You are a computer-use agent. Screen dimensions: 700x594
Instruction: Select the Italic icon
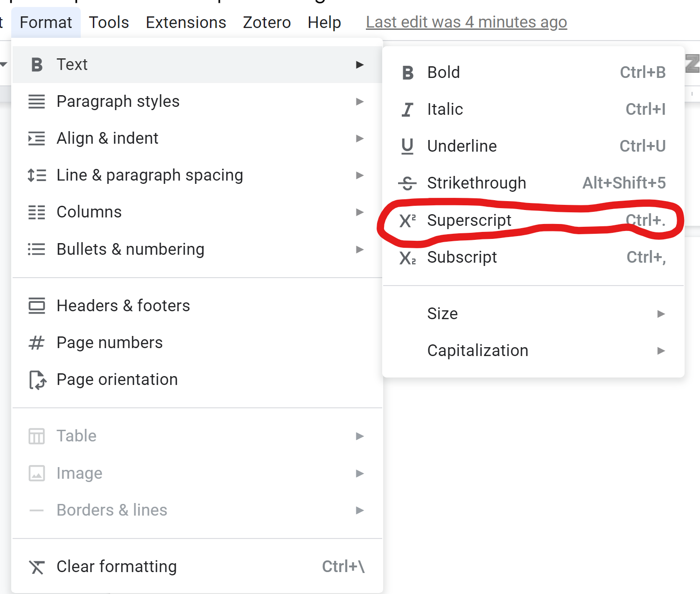pos(407,109)
